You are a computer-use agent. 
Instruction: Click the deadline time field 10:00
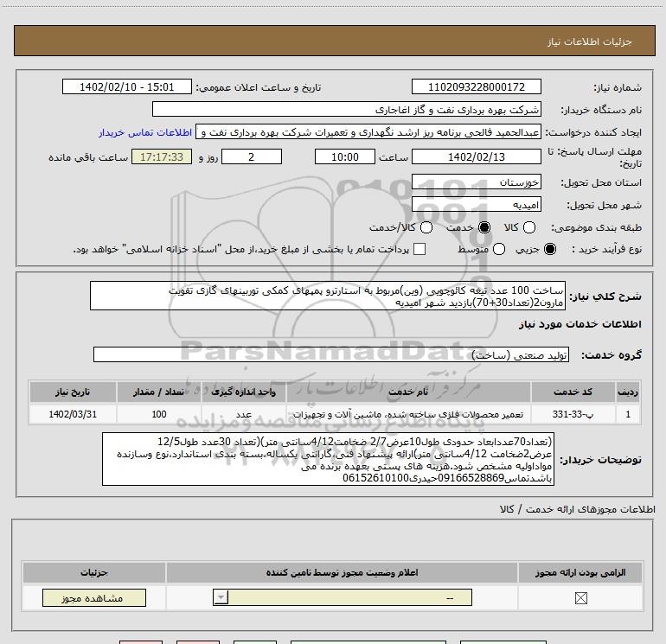pos(345,156)
